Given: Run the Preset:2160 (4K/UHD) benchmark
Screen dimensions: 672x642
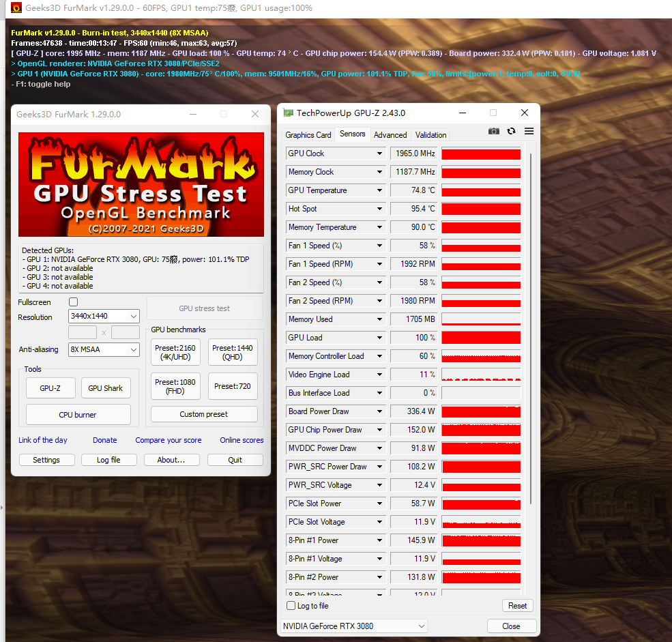Looking at the screenshot, I should (175, 352).
